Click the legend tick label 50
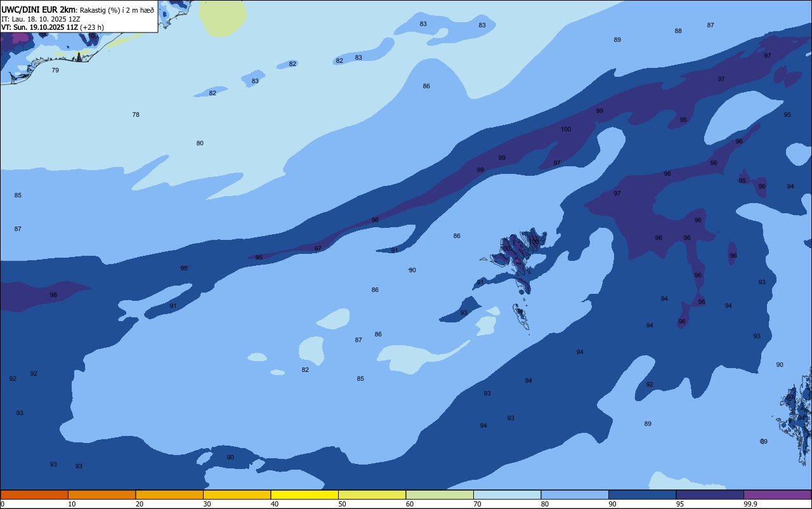Screen dimensions: 812x509 tap(342, 504)
